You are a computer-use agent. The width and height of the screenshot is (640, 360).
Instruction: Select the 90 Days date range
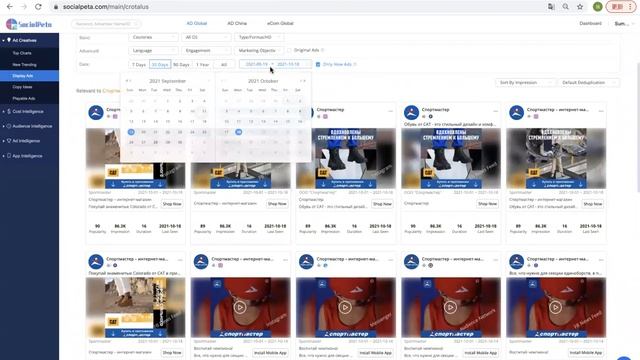[x=181, y=64]
